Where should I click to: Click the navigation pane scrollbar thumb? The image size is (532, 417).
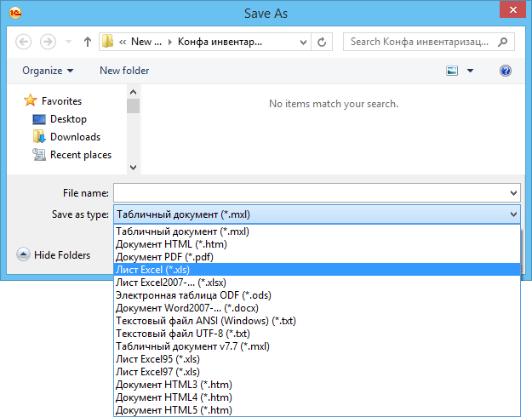(x=133, y=106)
